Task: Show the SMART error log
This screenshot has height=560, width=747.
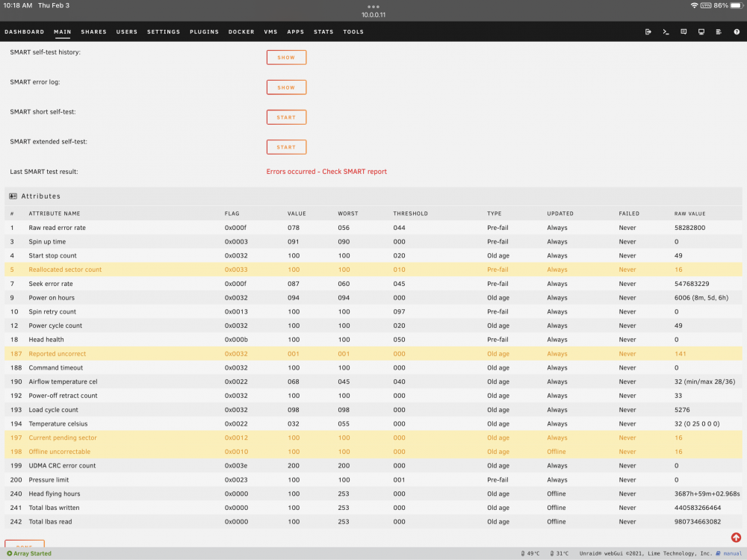Action: coord(286,87)
